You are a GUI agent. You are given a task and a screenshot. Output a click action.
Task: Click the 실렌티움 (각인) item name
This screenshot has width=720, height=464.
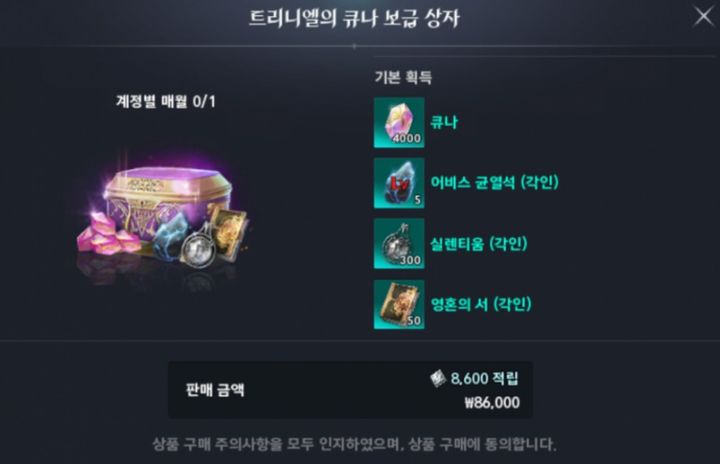pos(478,243)
